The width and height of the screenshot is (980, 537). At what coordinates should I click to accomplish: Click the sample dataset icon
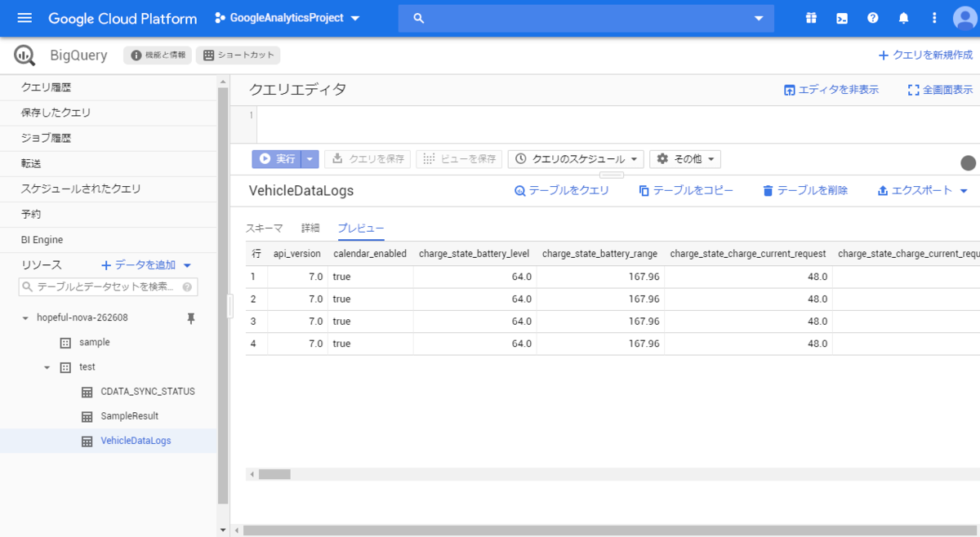(x=66, y=343)
